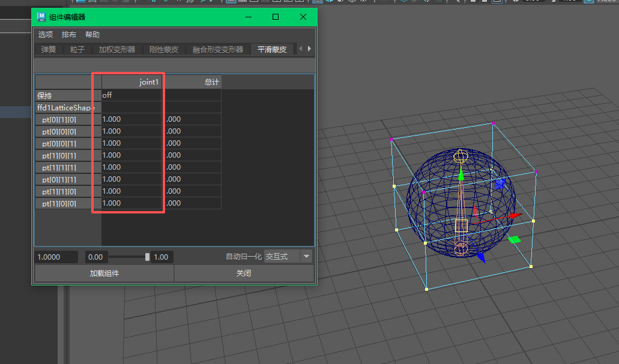
Task: Select the pt[0][0][1] row header
Action: coord(68,143)
